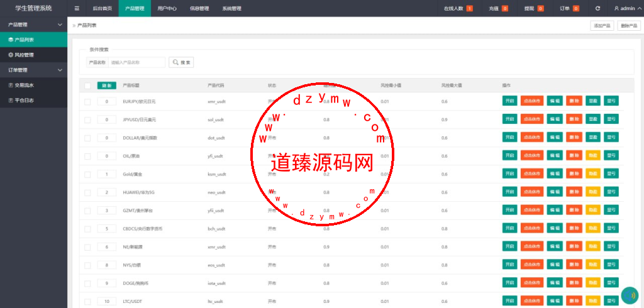This screenshot has height=308, width=644.
Task: Click the sort number field for LTC/USDT
Action: point(107,302)
